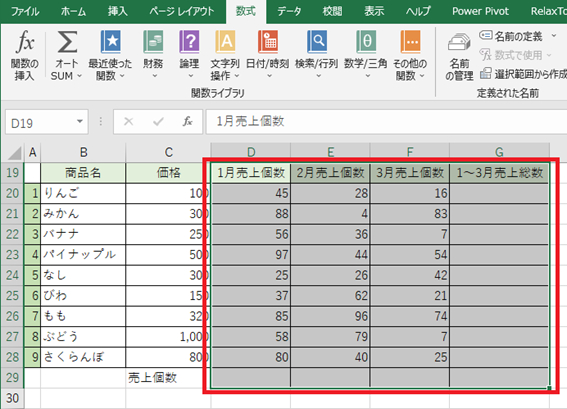Click the formula bar fx button
567x409 pixels.
point(187,122)
